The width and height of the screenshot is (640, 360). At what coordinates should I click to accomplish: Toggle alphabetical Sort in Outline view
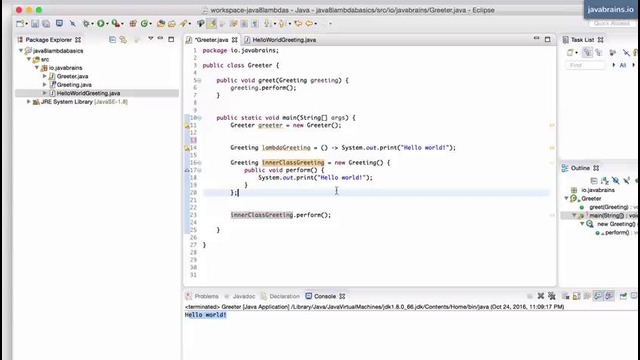click(604, 180)
